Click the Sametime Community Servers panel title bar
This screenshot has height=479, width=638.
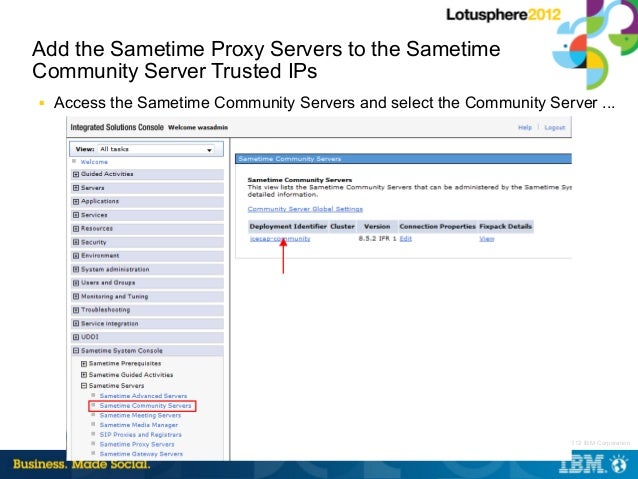pyautogui.click(x=403, y=159)
